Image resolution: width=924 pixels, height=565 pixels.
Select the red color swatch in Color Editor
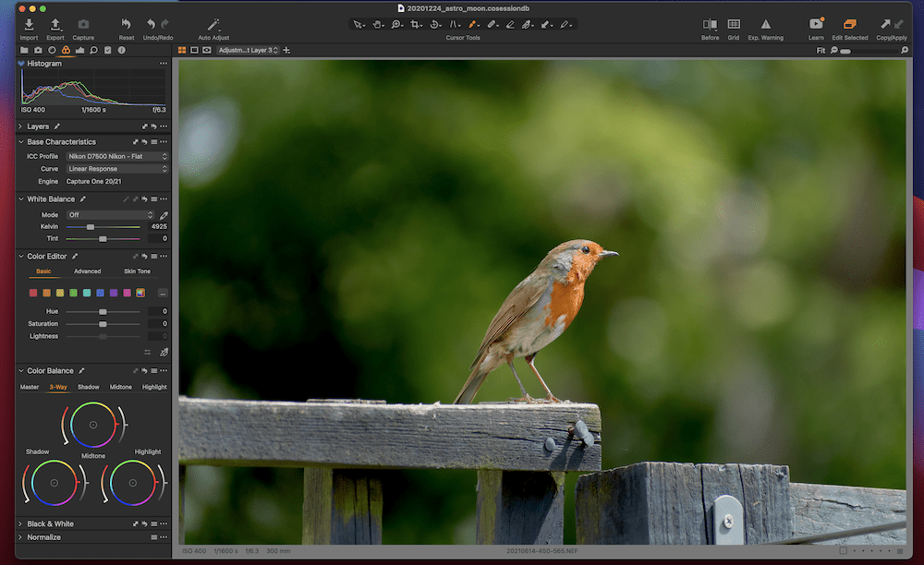[x=33, y=293]
